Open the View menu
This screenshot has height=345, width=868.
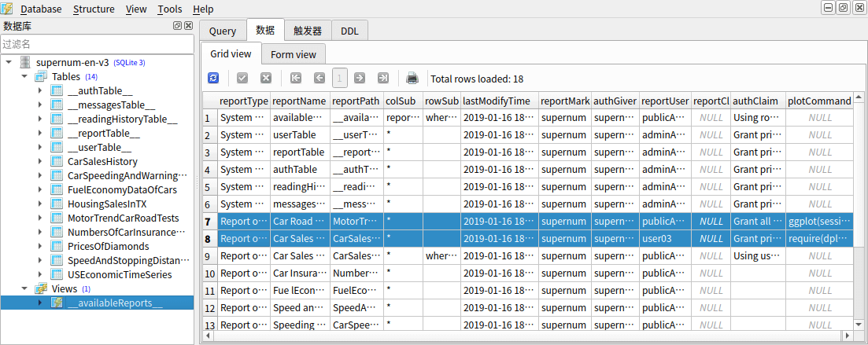pos(136,9)
